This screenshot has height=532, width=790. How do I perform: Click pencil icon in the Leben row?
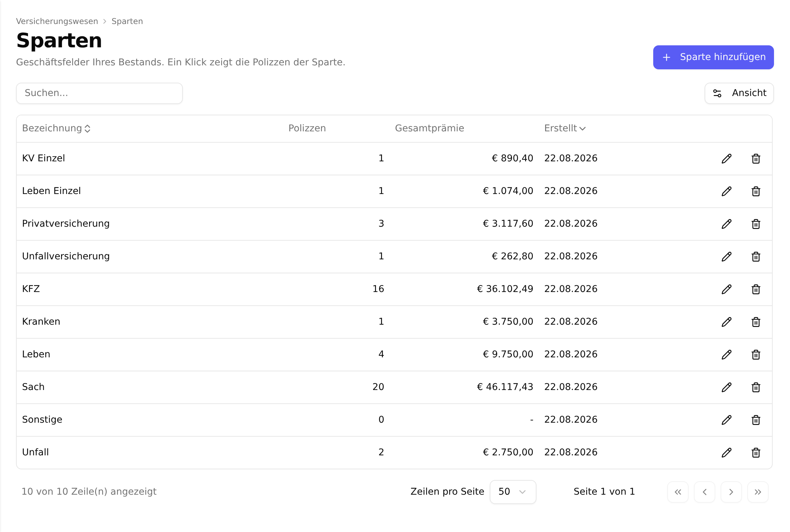point(726,355)
